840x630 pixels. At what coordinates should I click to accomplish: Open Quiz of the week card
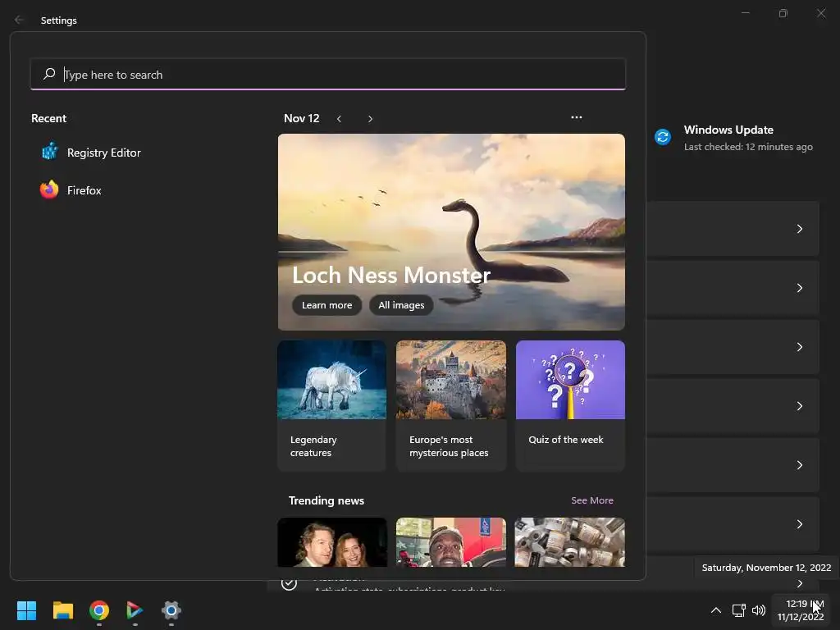tap(570, 405)
